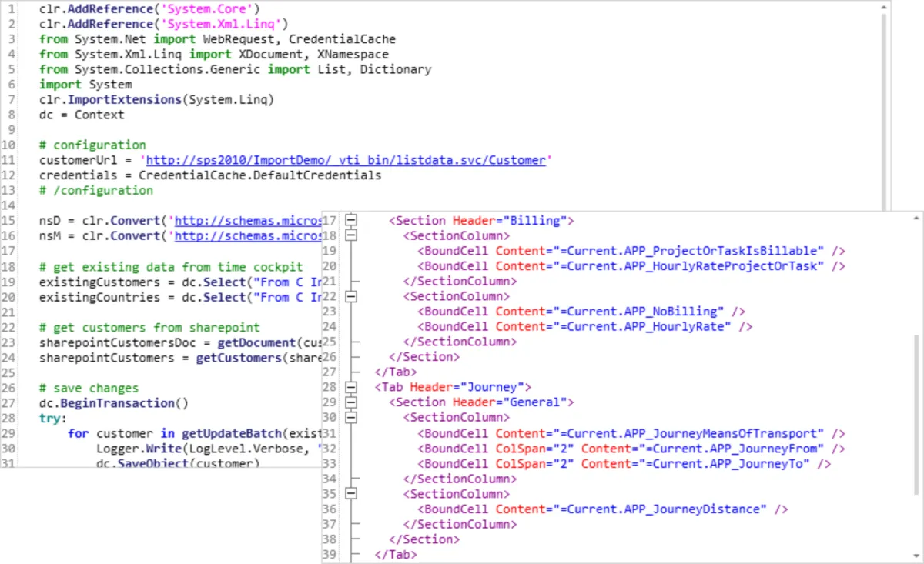
Task: Open the sps2010 listdata.svc Customer URL
Action: click(x=346, y=160)
